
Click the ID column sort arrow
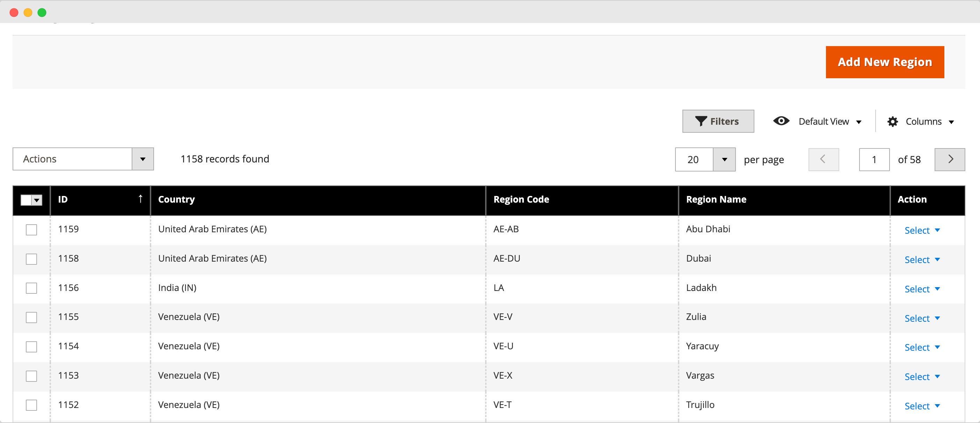(140, 199)
